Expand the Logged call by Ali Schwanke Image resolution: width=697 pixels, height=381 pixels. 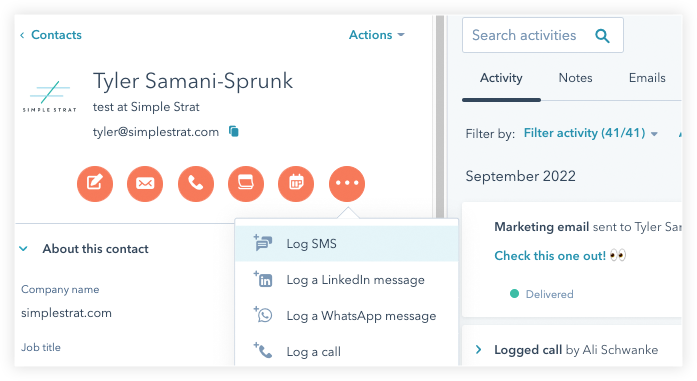pyautogui.click(x=478, y=350)
